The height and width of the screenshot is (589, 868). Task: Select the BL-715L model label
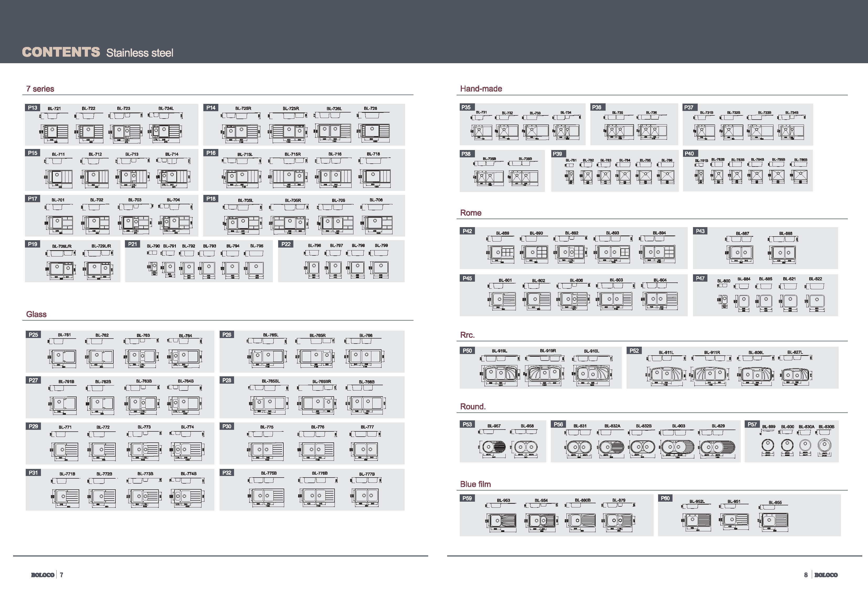(245, 154)
